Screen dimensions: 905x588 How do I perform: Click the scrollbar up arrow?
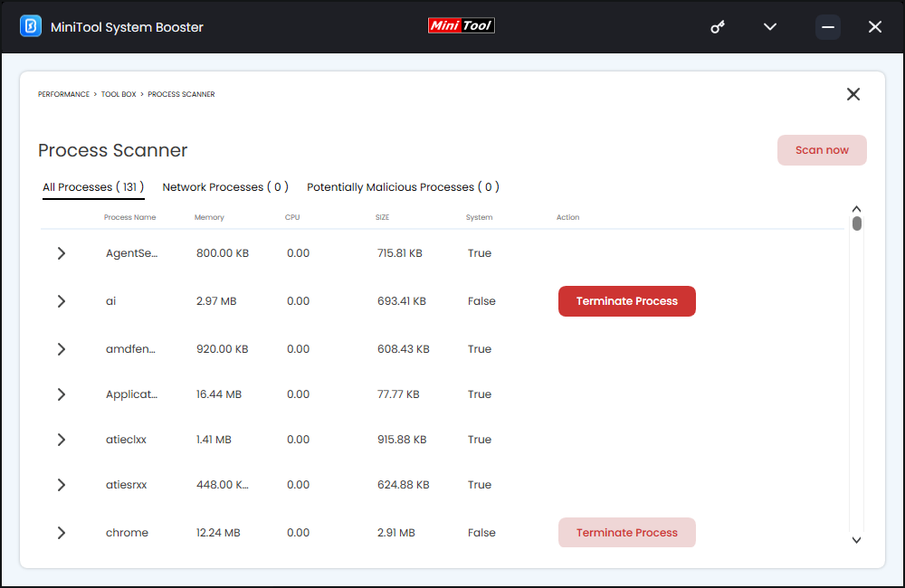[x=856, y=209]
